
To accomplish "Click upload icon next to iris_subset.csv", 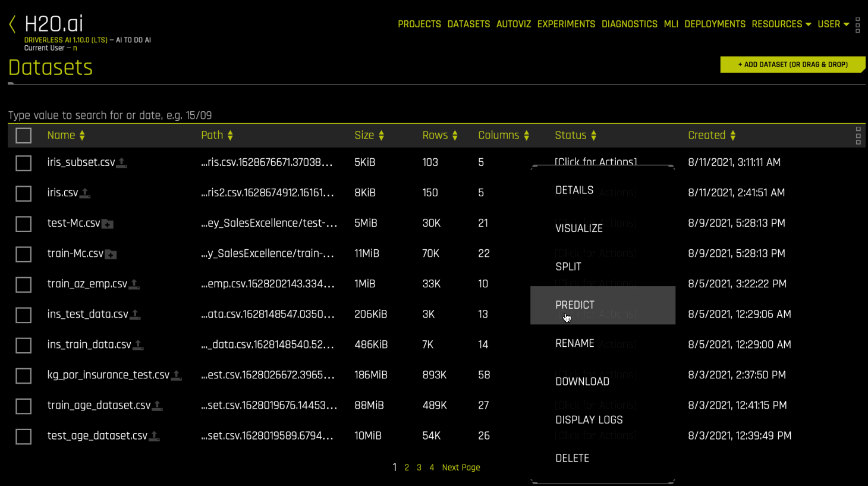I will (x=122, y=162).
